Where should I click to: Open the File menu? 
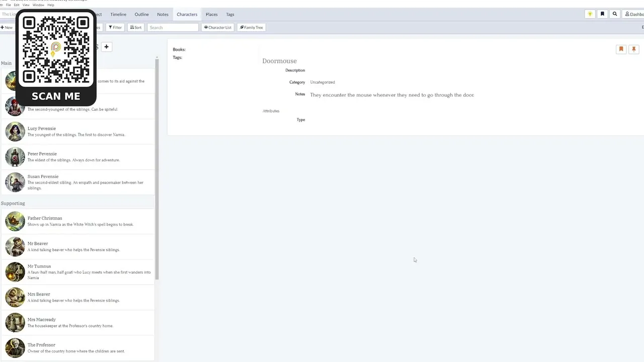8,5
